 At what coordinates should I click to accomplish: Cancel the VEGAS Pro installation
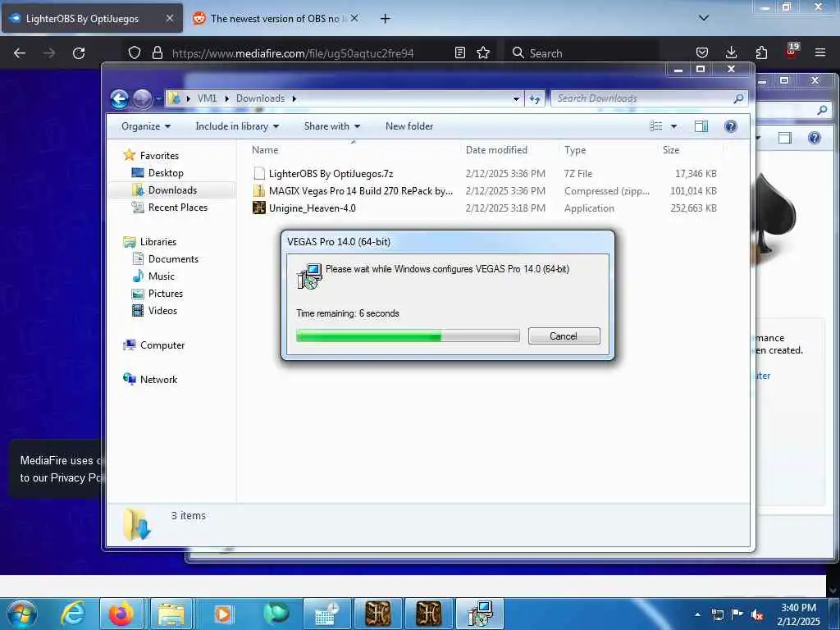click(564, 336)
